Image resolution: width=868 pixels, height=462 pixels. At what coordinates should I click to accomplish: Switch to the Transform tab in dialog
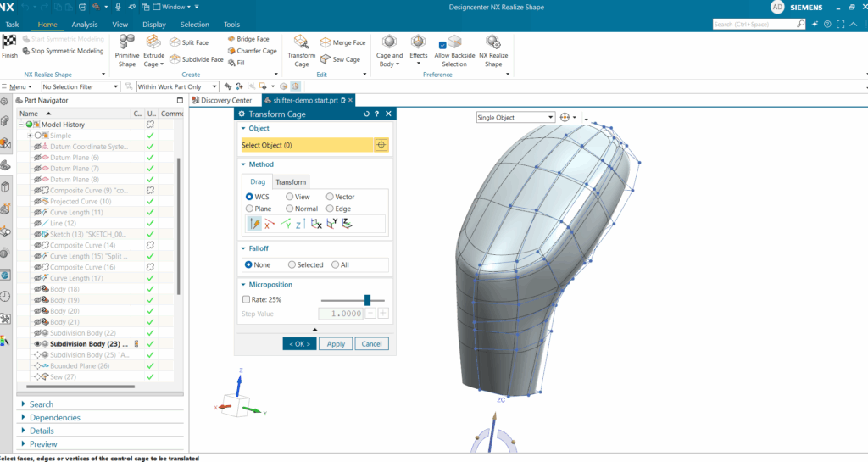(291, 182)
